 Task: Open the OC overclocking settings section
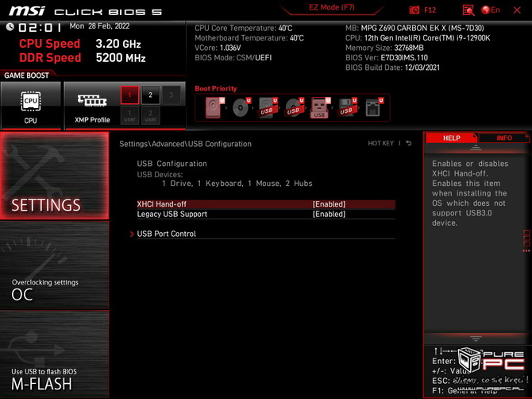click(x=54, y=265)
